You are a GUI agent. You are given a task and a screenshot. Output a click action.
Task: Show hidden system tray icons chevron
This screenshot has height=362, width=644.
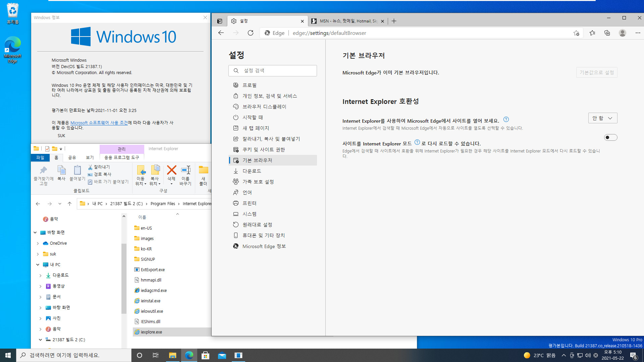click(564, 355)
